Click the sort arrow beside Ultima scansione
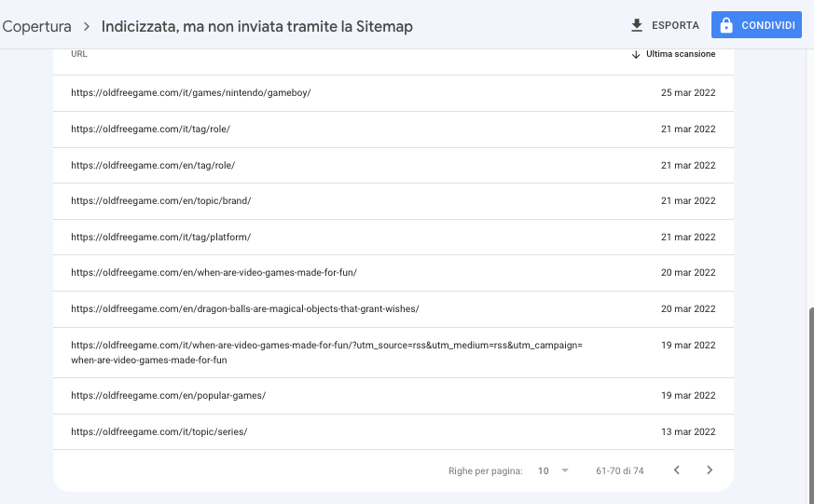 636,54
